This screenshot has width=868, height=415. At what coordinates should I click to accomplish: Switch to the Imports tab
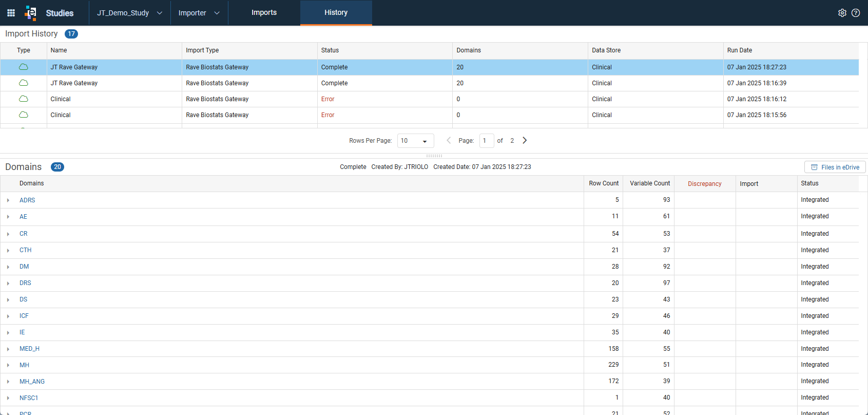(x=264, y=13)
